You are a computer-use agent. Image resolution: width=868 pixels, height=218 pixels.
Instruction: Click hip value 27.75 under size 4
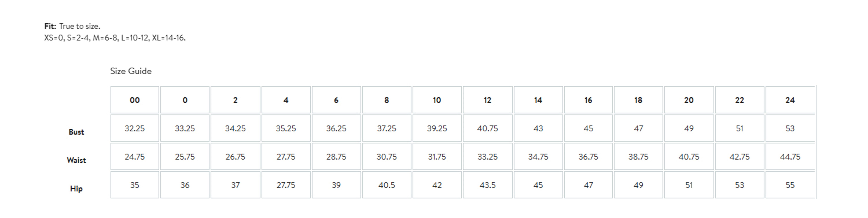(x=286, y=185)
